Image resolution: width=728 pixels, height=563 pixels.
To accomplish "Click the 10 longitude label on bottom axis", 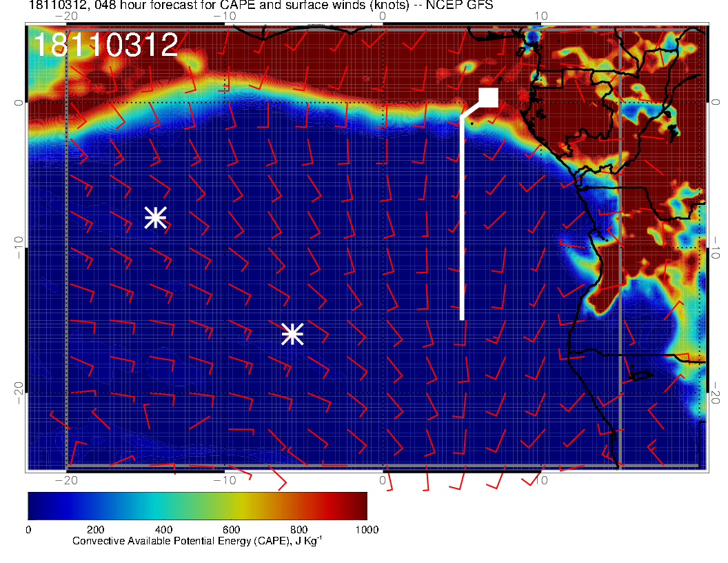I will click(x=542, y=480).
